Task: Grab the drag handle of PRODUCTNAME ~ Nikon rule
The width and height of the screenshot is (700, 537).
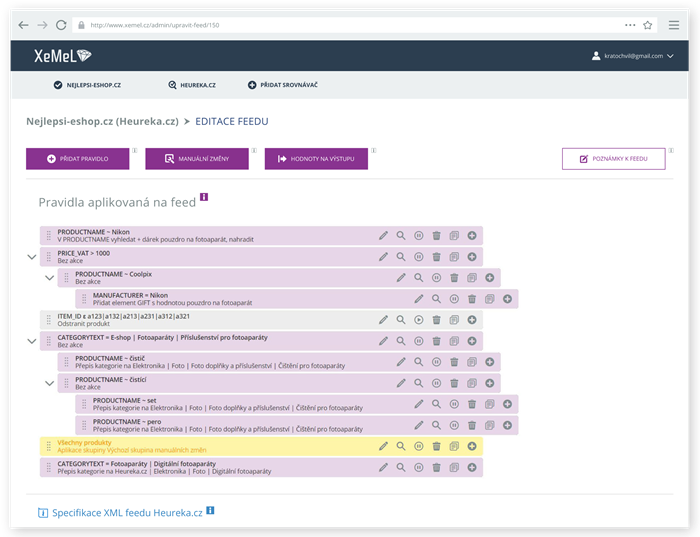Action: pos(49,236)
